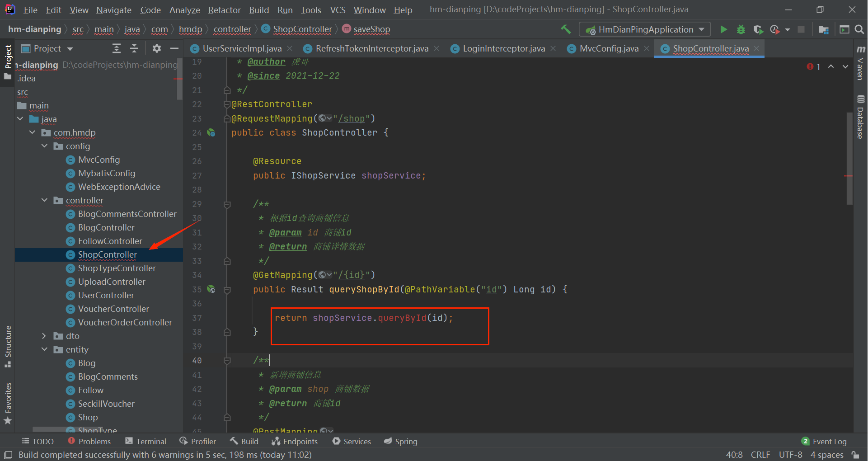Click Collapse All icon in Project panel
The width and height of the screenshot is (868, 461).
134,48
